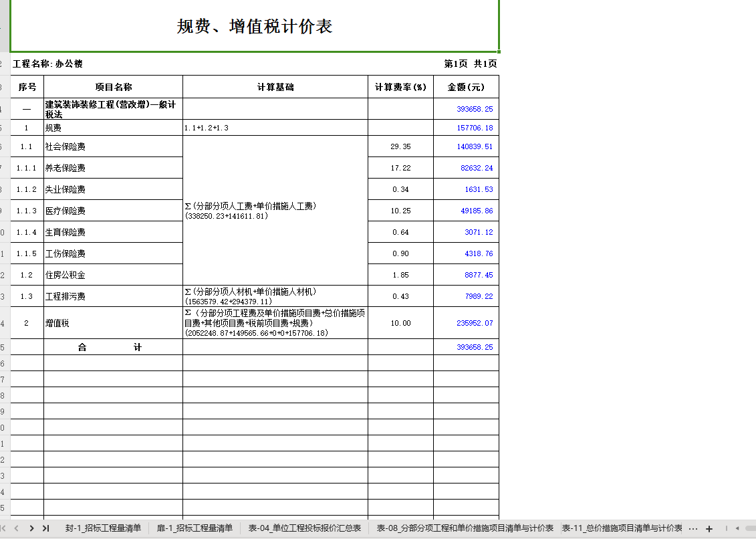Go to the previous sheet with the left arrow
The image size is (756, 539).
17,528
